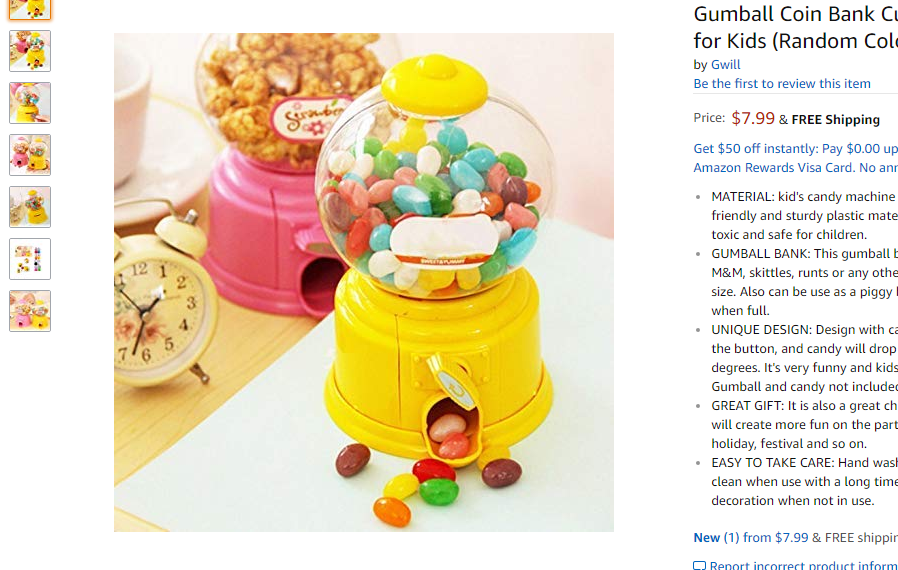Click the red $7.99 price
The image size is (898, 570).
pos(753,118)
